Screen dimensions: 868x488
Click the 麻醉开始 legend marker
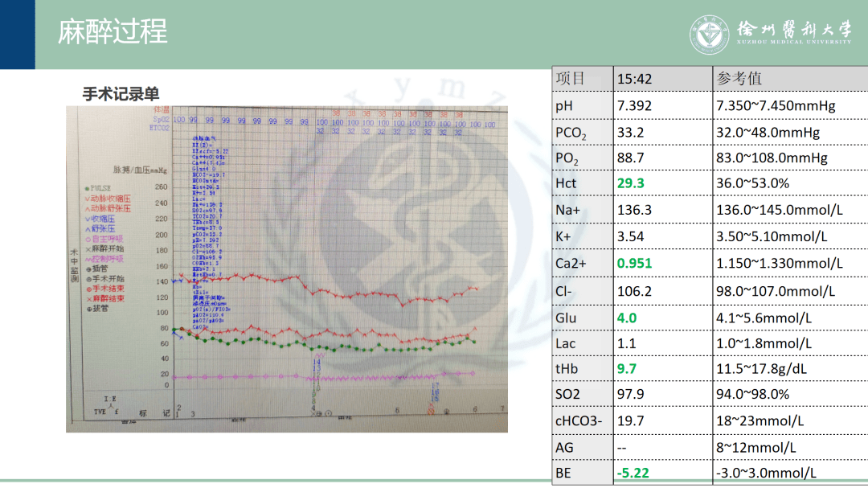[x=88, y=248]
